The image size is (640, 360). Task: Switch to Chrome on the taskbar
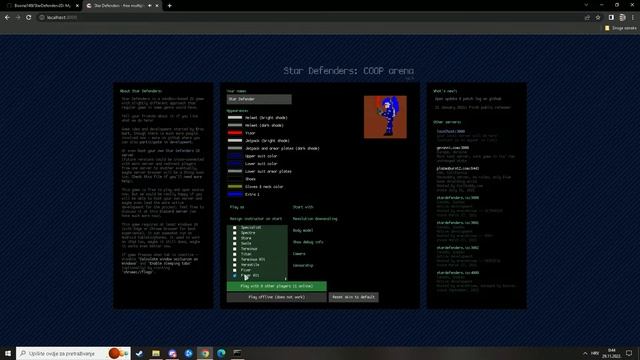205,353
